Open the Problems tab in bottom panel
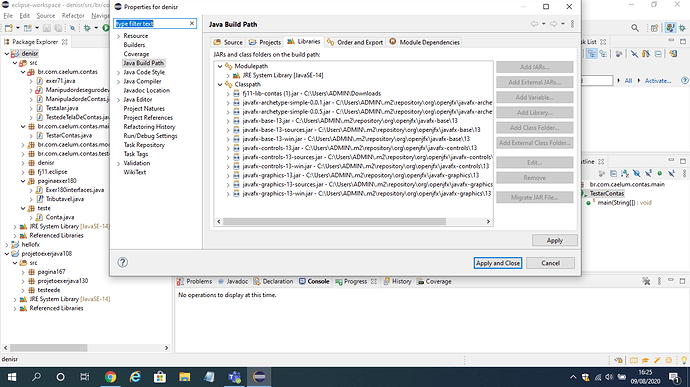Image resolution: width=690 pixels, height=387 pixels. pyautogui.click(x=195, y=281)
